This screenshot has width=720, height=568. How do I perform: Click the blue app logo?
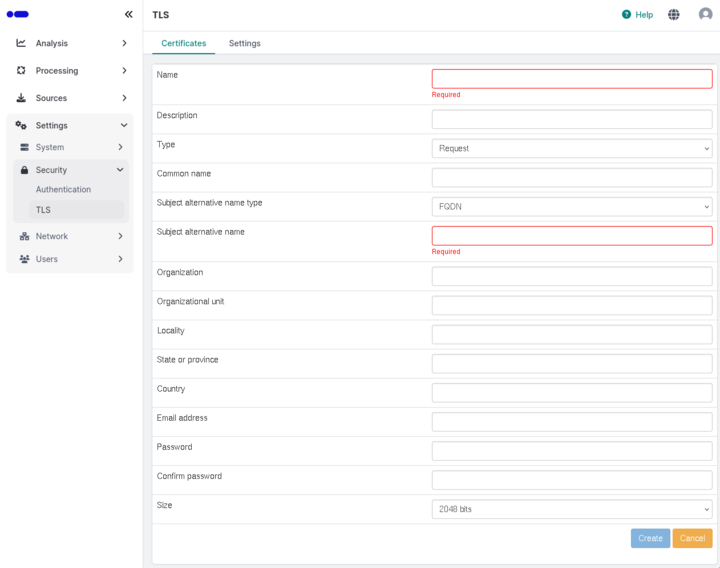[17, 14]
